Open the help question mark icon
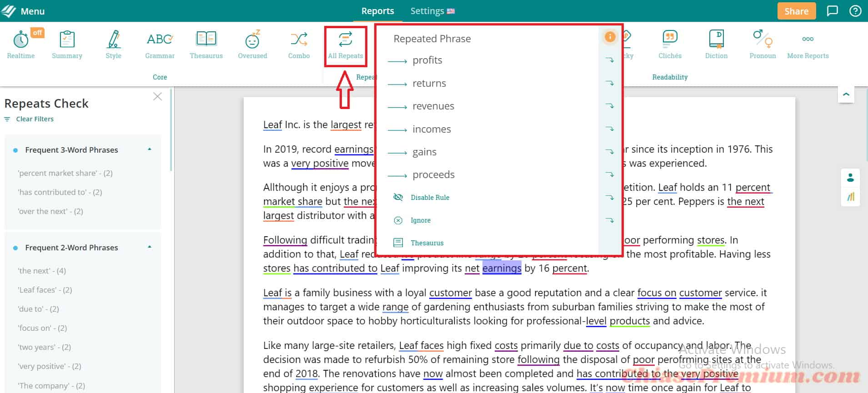 coord(855,11)
